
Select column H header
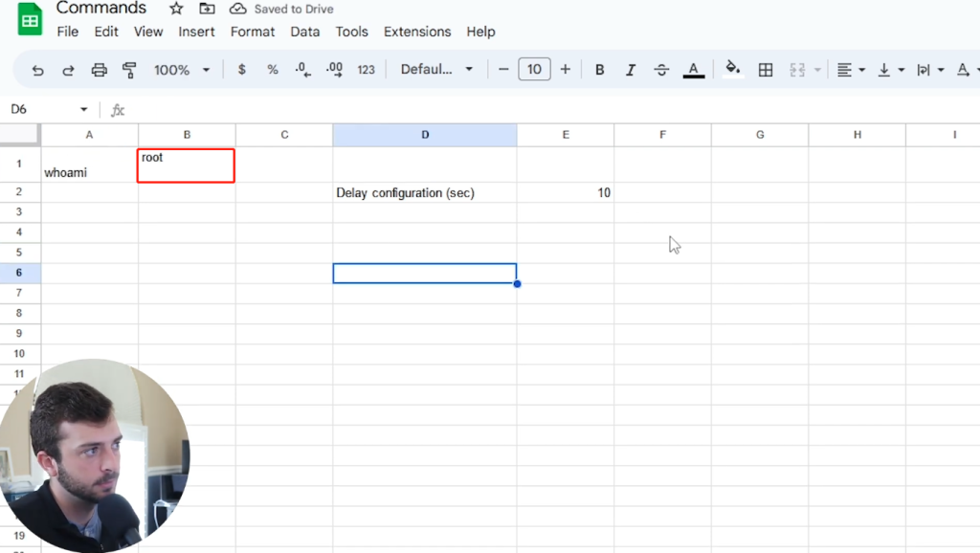pos(857,135)
